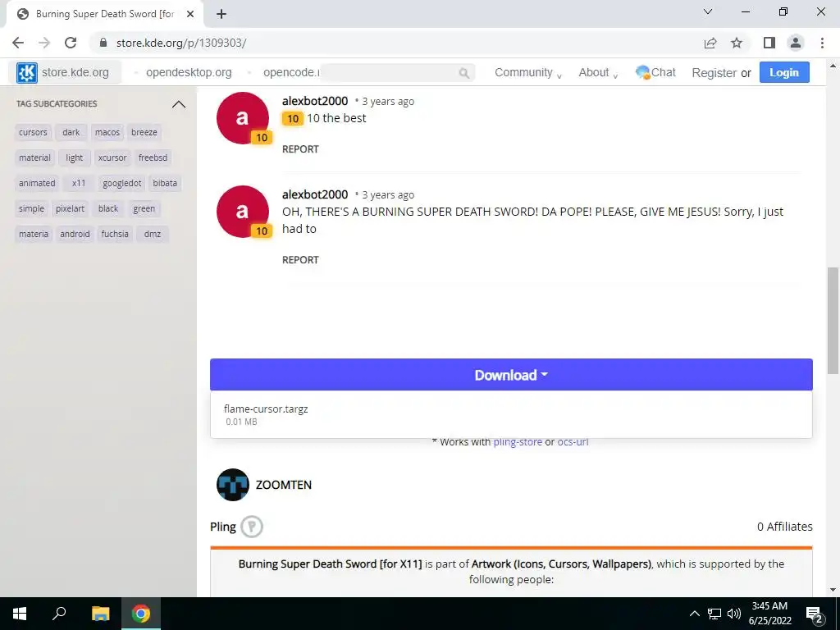Click the store.kde.org header text
840x630 pixels.
(75, 72)
